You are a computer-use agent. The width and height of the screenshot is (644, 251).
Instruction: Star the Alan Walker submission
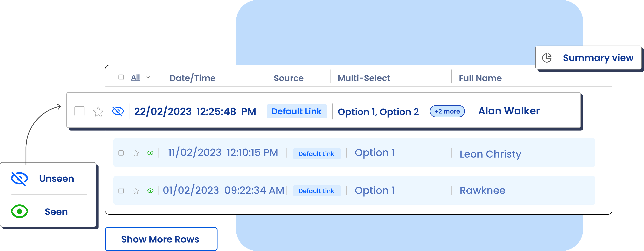tap(98, 111)
